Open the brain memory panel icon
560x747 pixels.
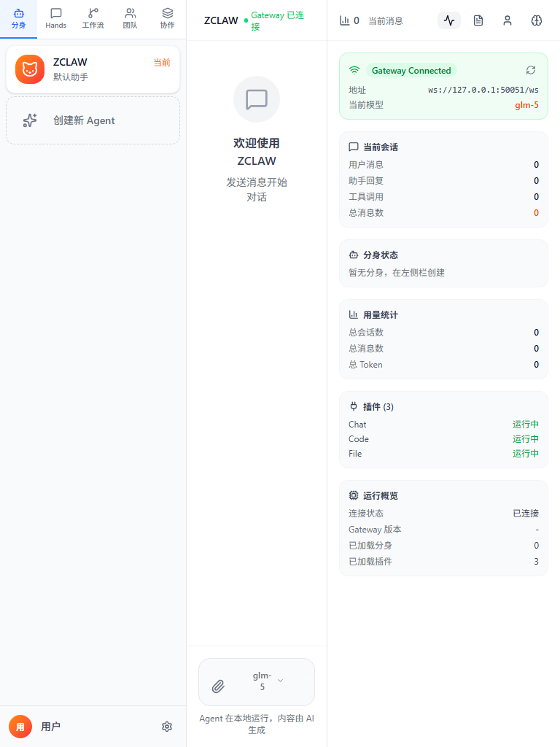tap(537, 20)
